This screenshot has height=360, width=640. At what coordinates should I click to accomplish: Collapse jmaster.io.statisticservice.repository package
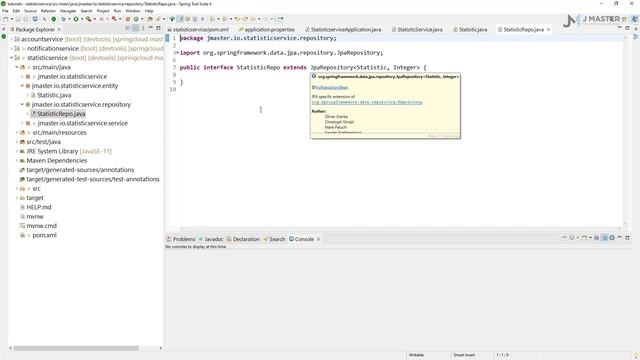[22, 105]
